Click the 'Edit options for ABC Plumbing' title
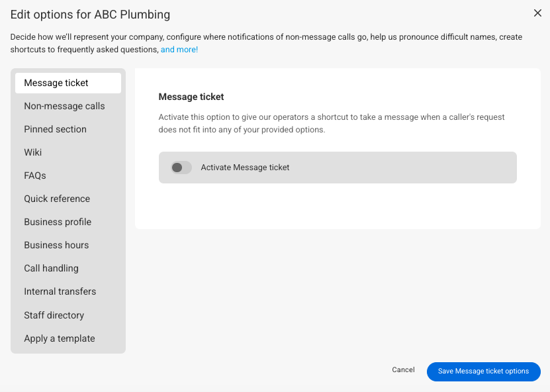The image size is (550, 392). point(90,14)
